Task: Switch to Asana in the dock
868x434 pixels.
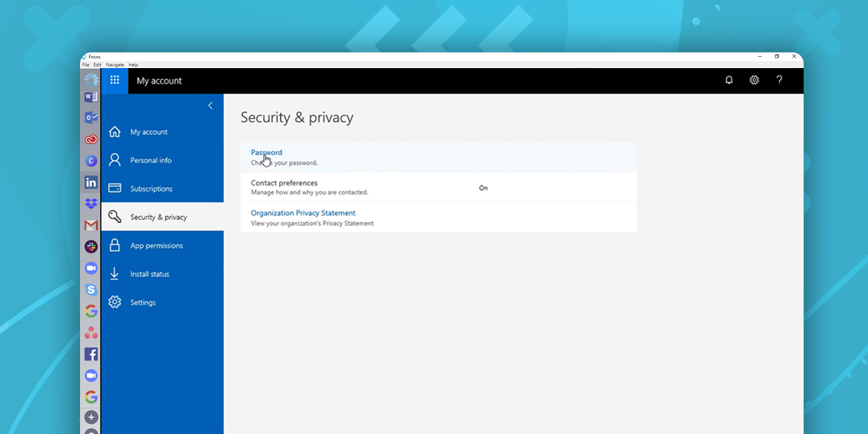Action: click(91, 333)
